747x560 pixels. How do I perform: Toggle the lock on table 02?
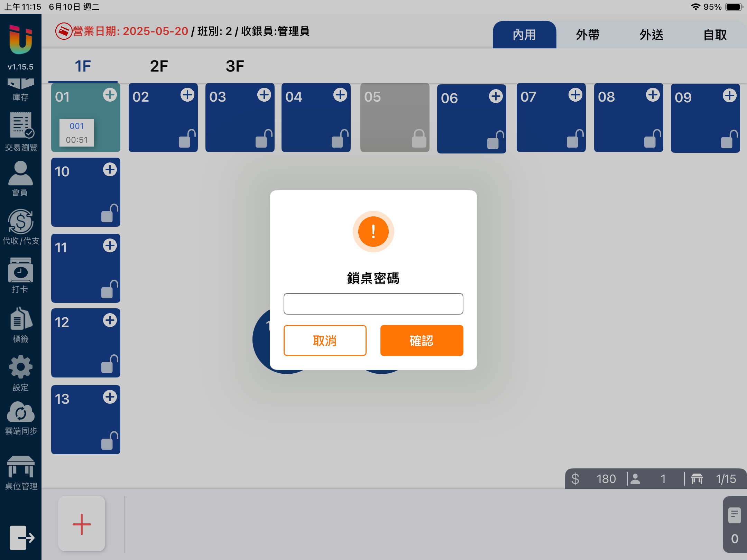[187, 139]
